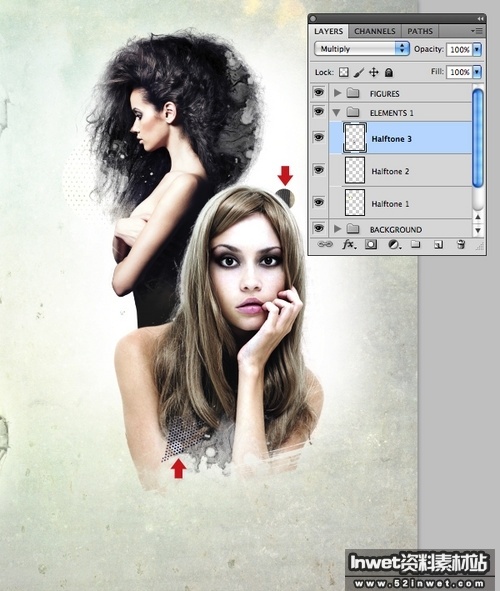500x591 pixels.
Task: Open the Opacity slider arrow
Action: coord(477,49)
